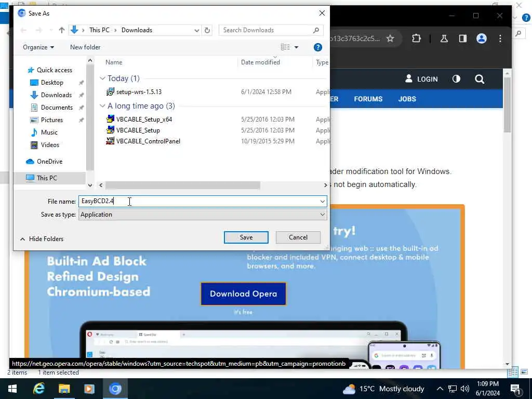
Task: Click the Download Opera button
Action: click(243, 294)
